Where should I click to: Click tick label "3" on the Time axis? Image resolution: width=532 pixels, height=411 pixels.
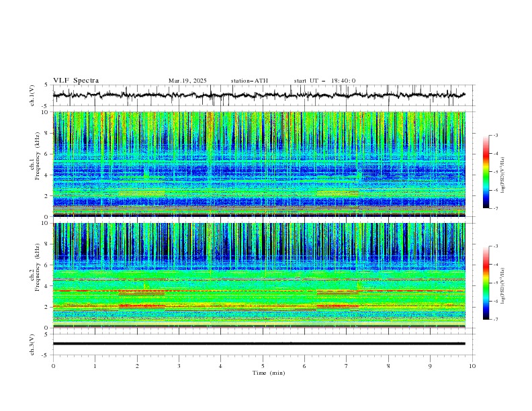[179, 366]
